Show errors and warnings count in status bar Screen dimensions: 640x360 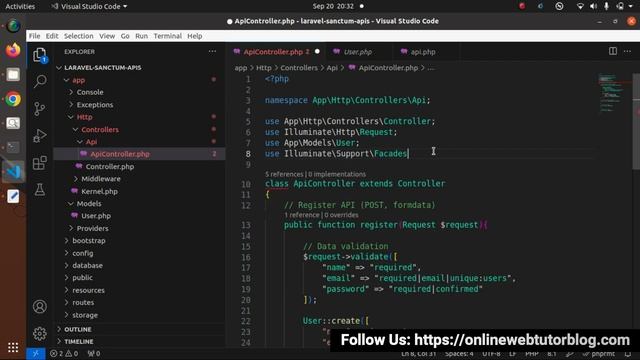pyautogui.click(x=64, y=353)
